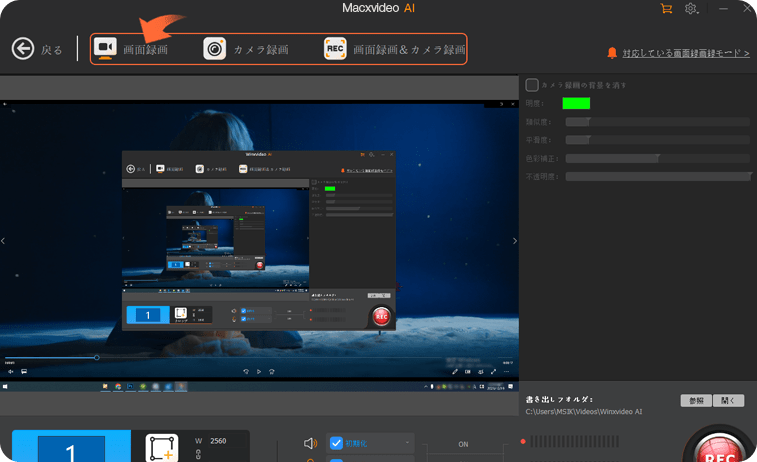Viewport: 757px width, 462px height.
Task: Click the right next arrow in the preview
Action: pyautogui.click(x=515, y=240)
